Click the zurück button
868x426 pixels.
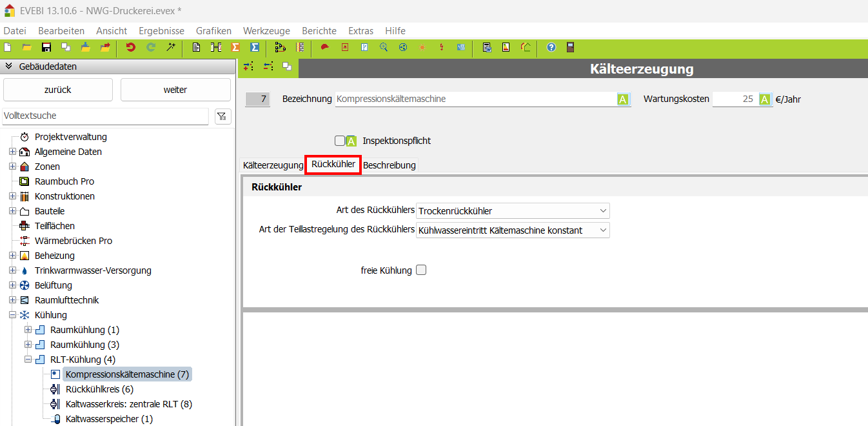click(58, 90)
